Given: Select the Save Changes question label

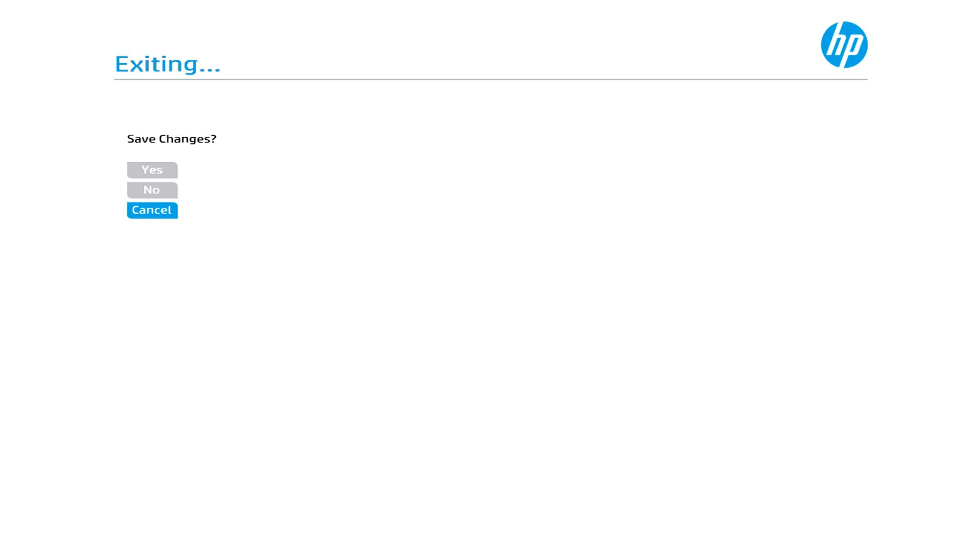Looking at the screenshot, I should [x=171, y=139].
